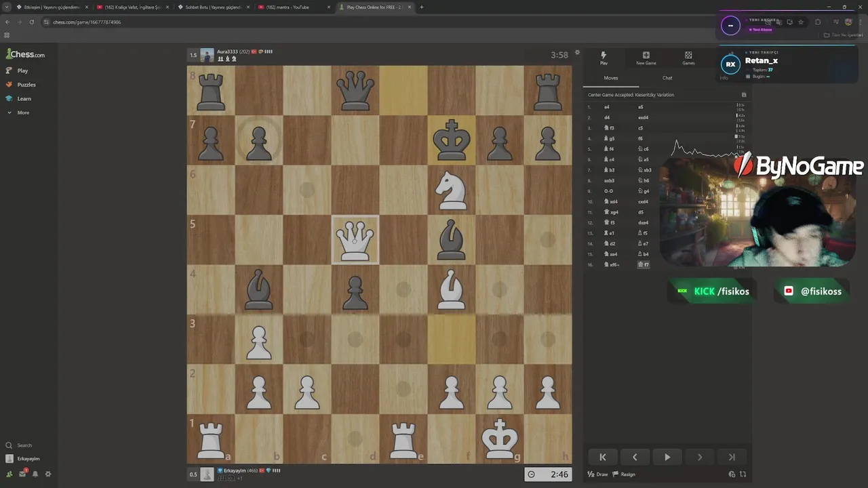Click the white bishop on f4
Screen dimensions: 868x488
pos(452,289)
